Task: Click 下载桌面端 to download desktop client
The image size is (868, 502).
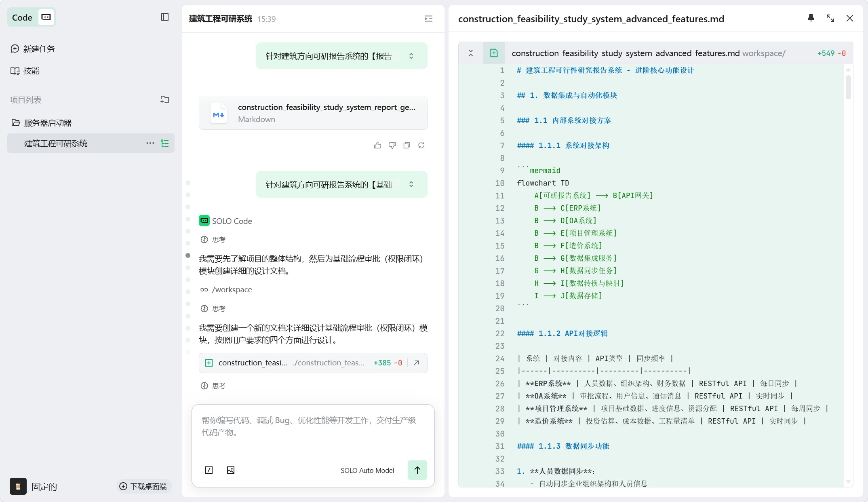Action: point(143,487)
